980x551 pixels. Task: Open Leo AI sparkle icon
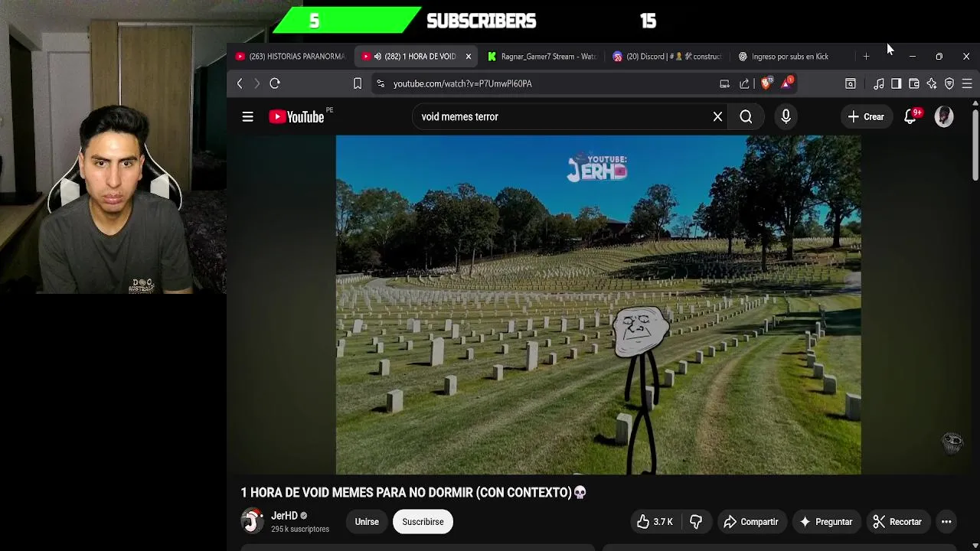click(x=932, y=83)
